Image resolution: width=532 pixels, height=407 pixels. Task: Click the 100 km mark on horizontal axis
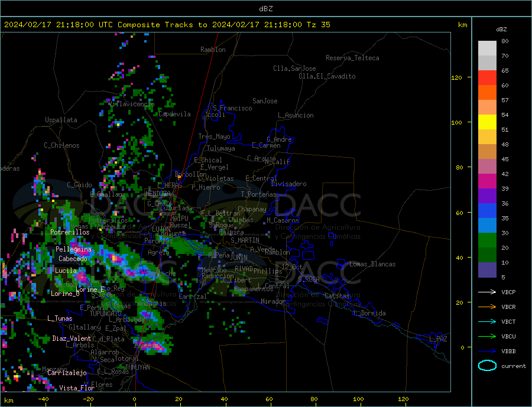(358, 399)
